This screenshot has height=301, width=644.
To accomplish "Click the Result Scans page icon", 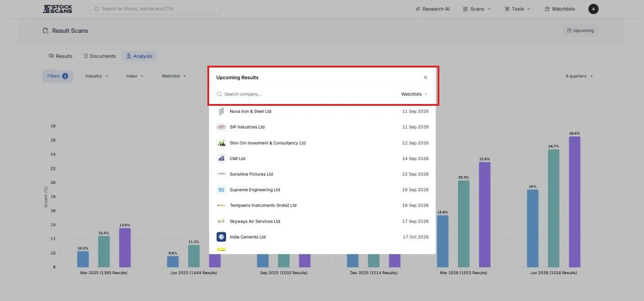I will point(46,31).
